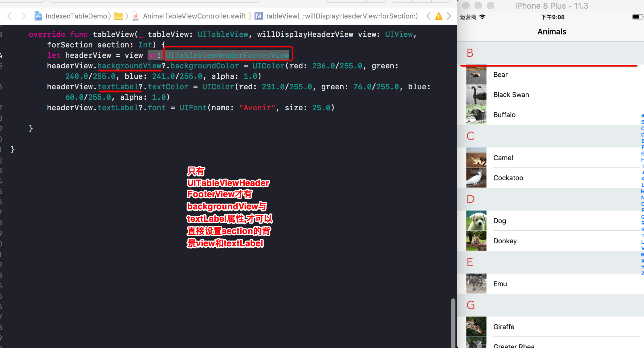Tap the Bear thumbnail image
Viewport: 644px width, 348px height.
click(476, 75)
